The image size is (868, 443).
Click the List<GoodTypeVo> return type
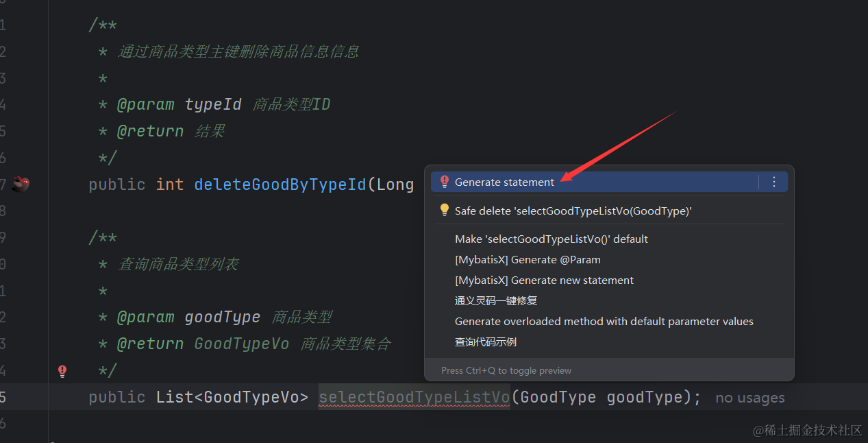232,397
